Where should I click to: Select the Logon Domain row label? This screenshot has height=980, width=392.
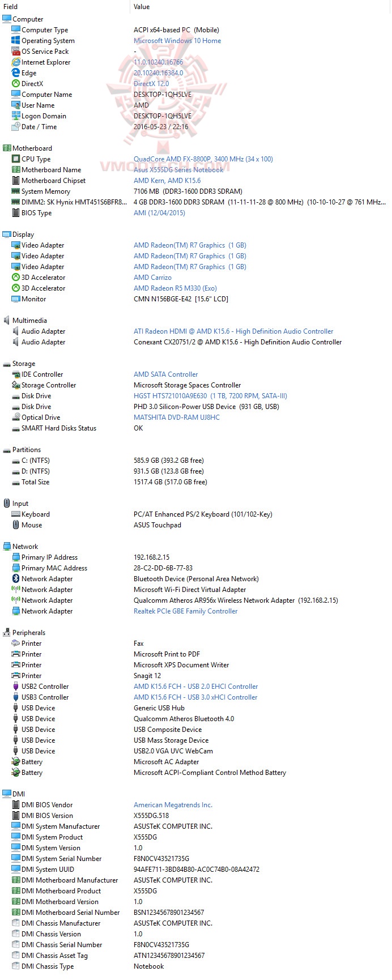(x=44, y=116)
